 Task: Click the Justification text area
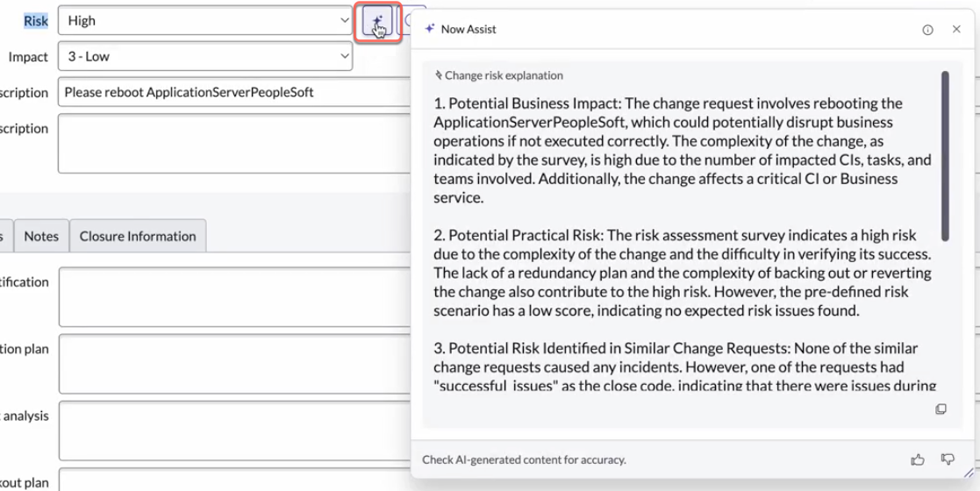click(x=235, y=296)
